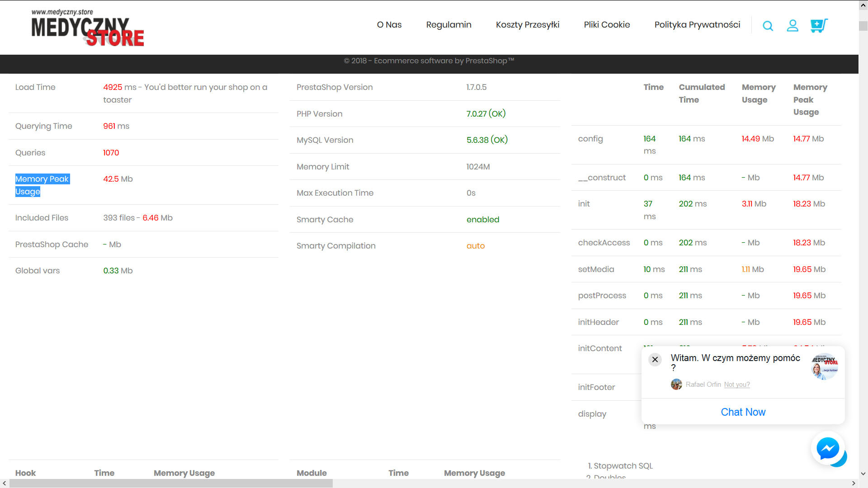The image size is (868, 488).
Task: Open the shopping cart icon
Action: click(x=818, y=25)
